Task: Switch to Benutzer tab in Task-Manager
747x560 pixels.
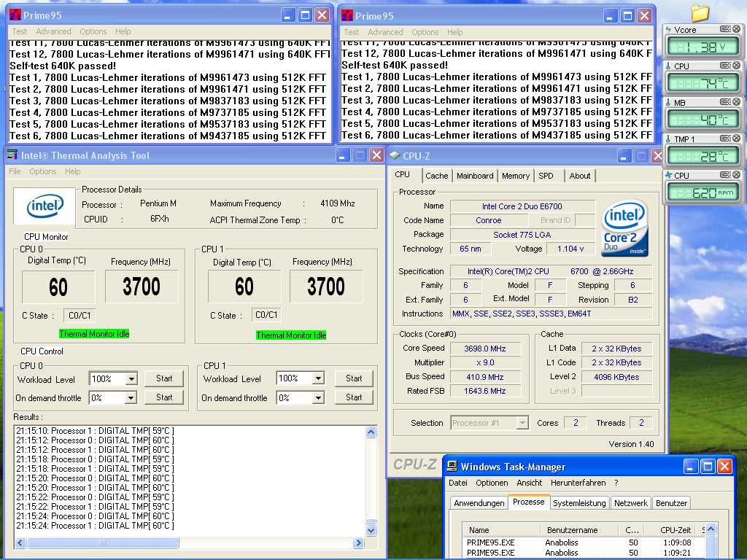Action: click(x=671, y=503)
